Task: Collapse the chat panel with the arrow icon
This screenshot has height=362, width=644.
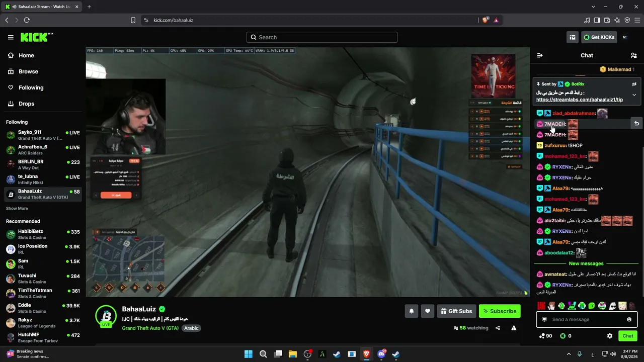Action: [x=540, y=55]
